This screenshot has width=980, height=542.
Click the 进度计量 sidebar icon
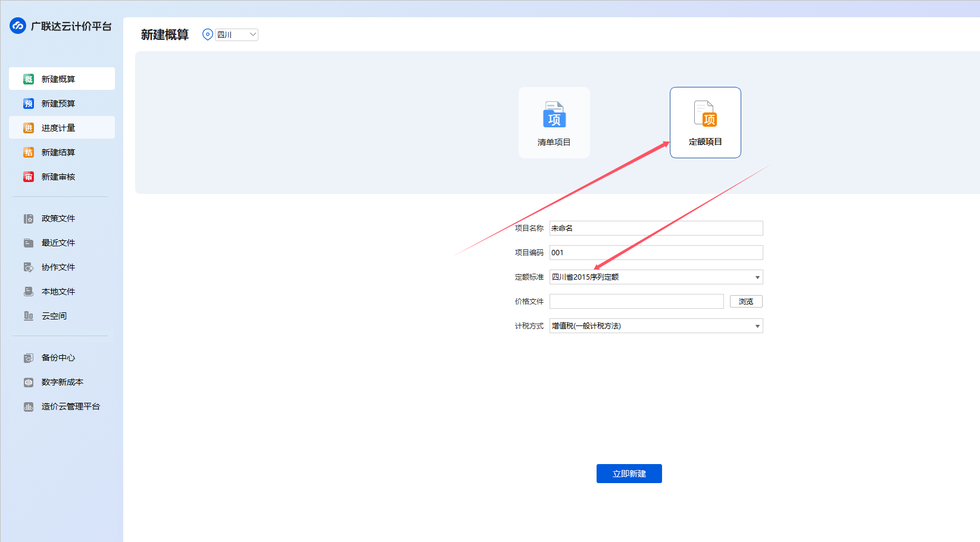click(x=29, y=128)
